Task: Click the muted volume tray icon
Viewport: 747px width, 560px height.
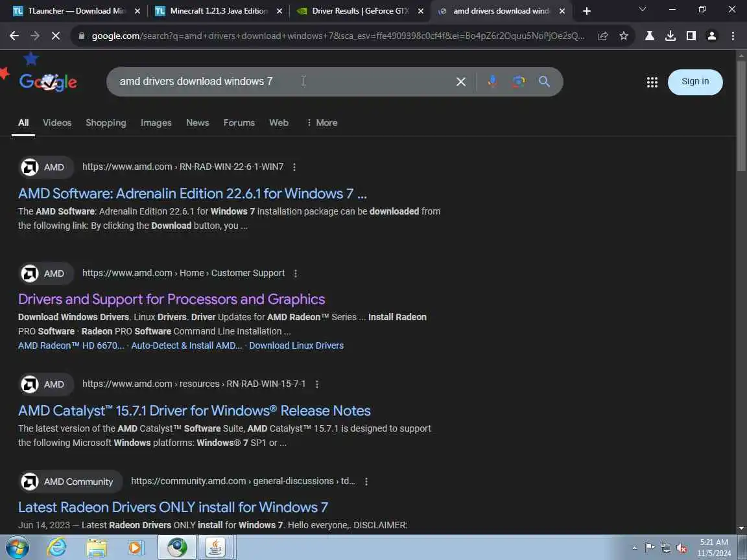Action: [682, 548]
